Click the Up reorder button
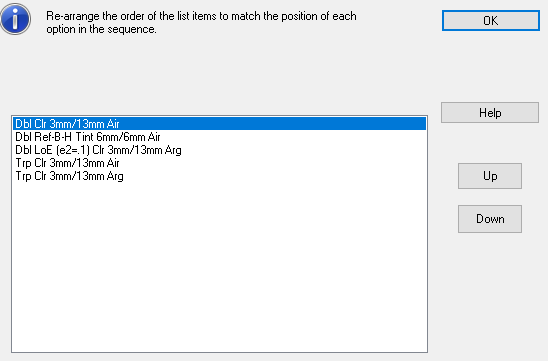548x361 pixels. point(490,176)
